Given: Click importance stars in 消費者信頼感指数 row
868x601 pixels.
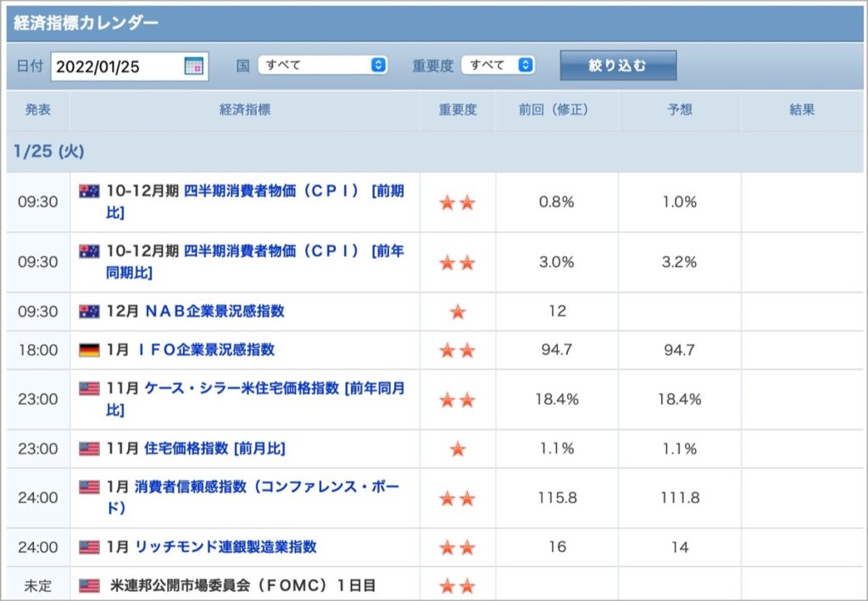Looking at the screenshot, I should [x=457, y=498].
